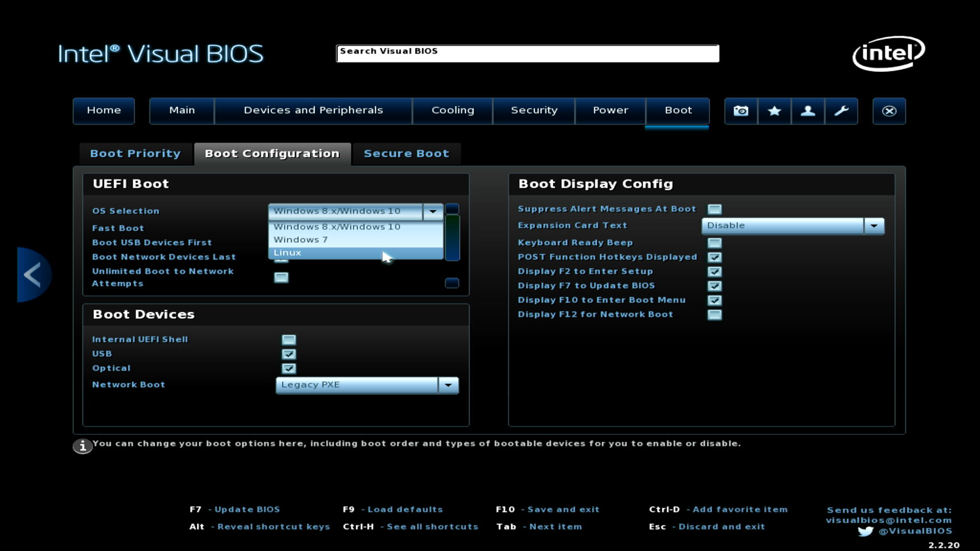980x551 pixels.
Task: Click @VisualBIOS Twitter handle
Action: coord(915,531)
